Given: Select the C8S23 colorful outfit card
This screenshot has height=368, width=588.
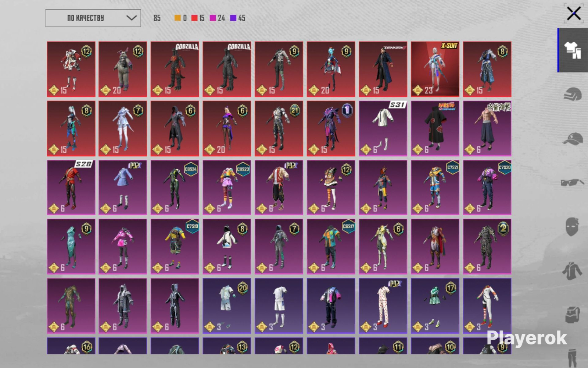Looking at the screenshot, I should pos(227,188).
